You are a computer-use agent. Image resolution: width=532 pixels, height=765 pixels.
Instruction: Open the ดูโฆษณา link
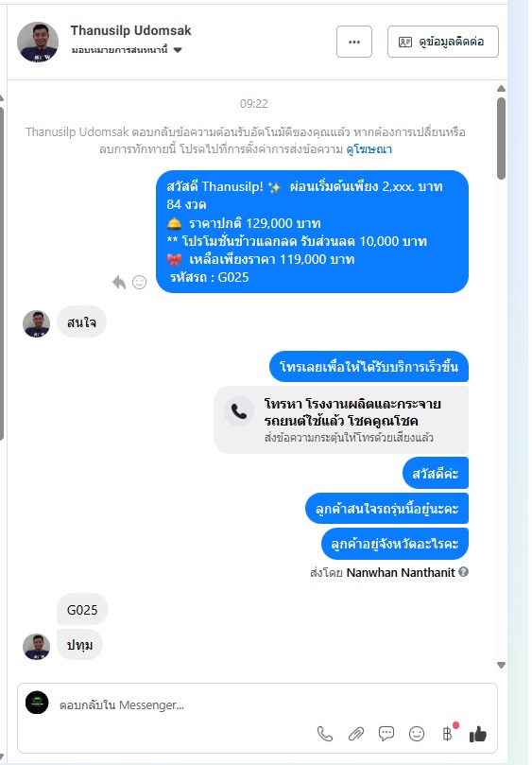coord(369,149)
